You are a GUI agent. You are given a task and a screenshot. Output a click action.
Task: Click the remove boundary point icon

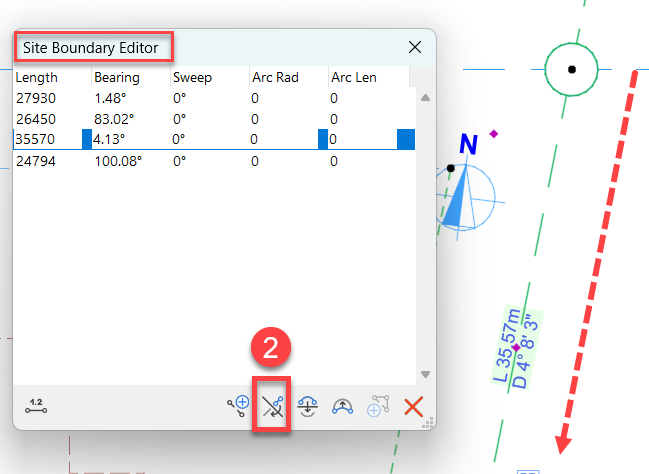tap(272, 406)
